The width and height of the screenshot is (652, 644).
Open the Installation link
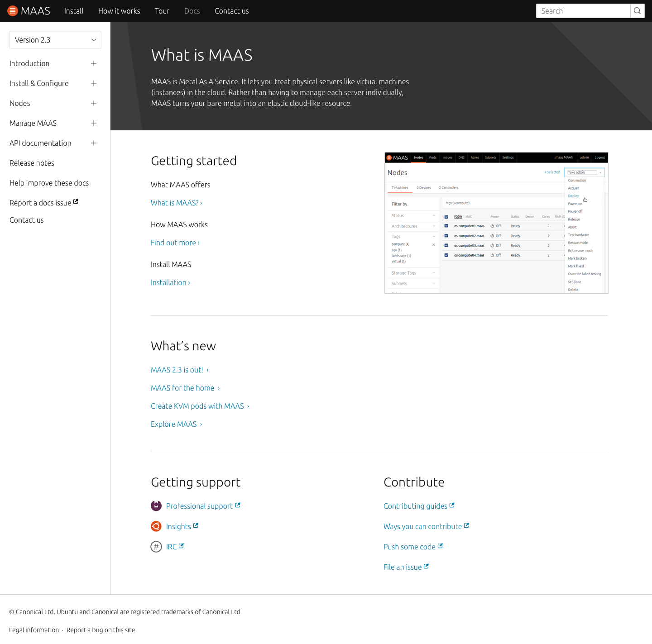(x=170, y=282)
